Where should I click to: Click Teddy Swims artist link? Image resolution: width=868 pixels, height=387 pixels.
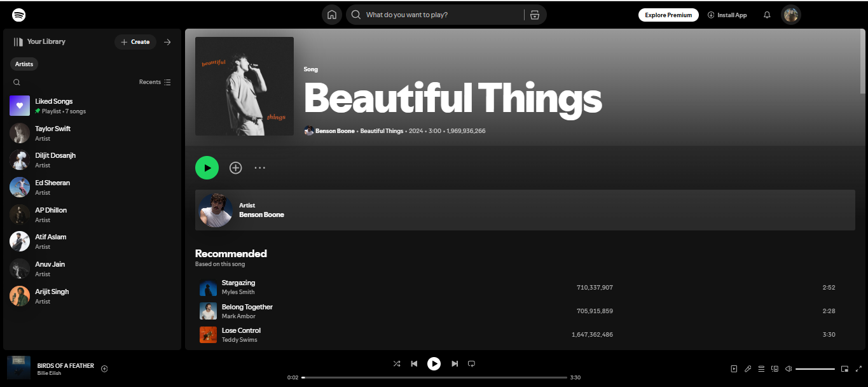point(239,340)
